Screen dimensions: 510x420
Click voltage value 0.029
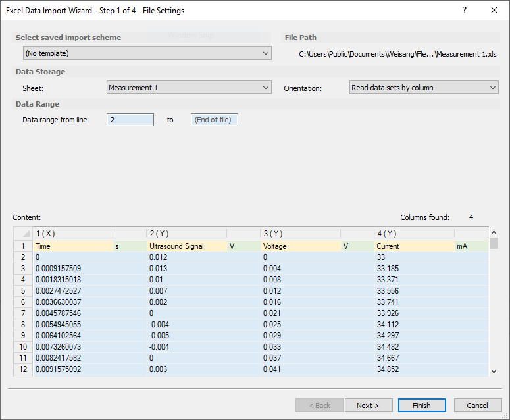[317, 336]
